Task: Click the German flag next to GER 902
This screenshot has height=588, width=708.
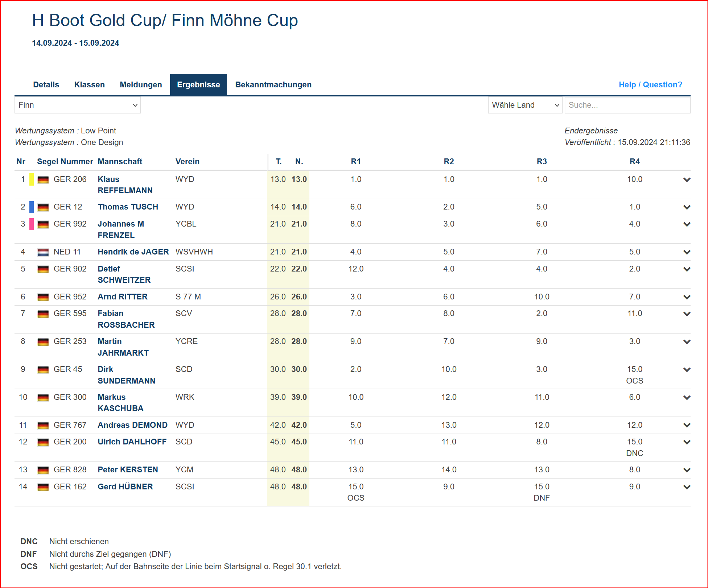Action: click(x=43, y=269)
